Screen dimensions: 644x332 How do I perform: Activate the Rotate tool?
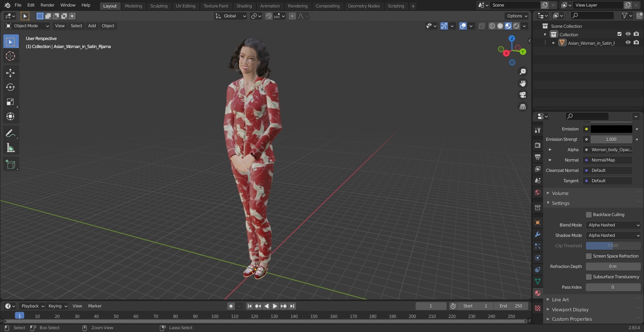click(10, 87)
